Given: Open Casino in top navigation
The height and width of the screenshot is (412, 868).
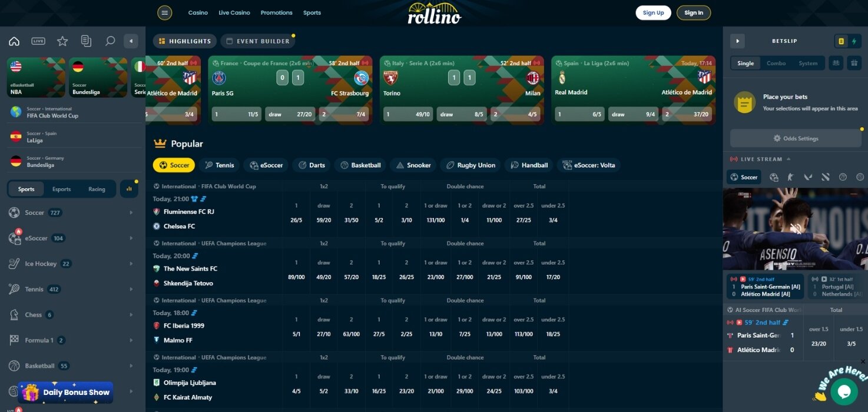Looking at the screenshot, I should (198, 12).
